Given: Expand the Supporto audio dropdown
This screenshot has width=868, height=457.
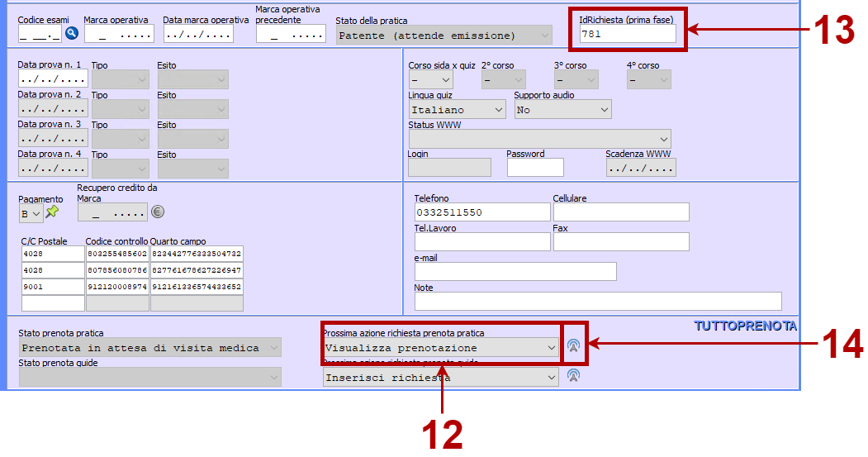Looking at the screenshot, I should (x=562, y=109).
